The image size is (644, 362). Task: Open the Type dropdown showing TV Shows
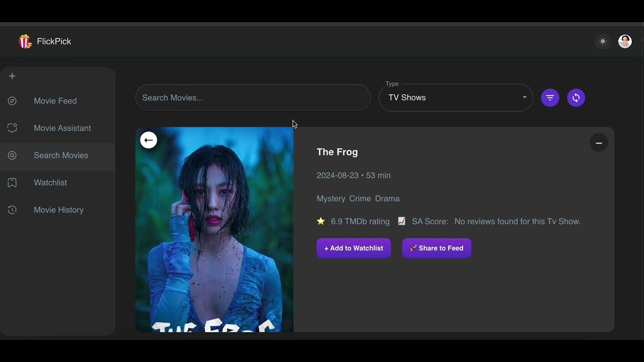tap(456, 98)
